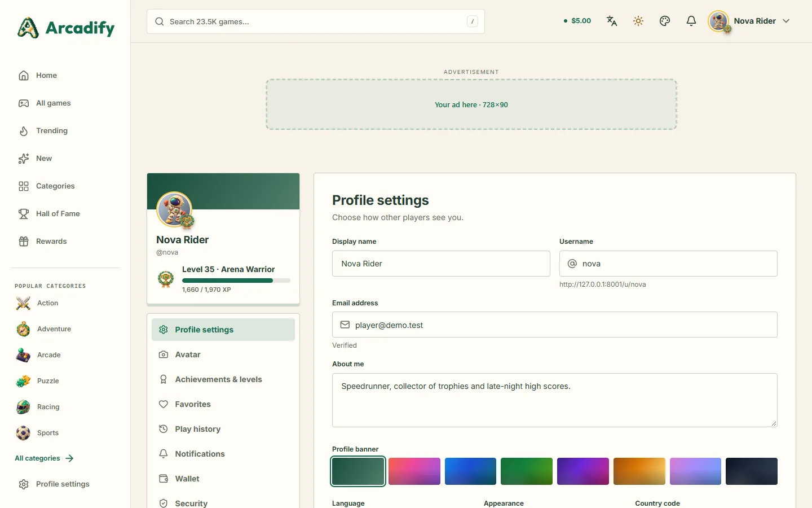Open Trending games

pyautogui.click(x=65, y=131)
